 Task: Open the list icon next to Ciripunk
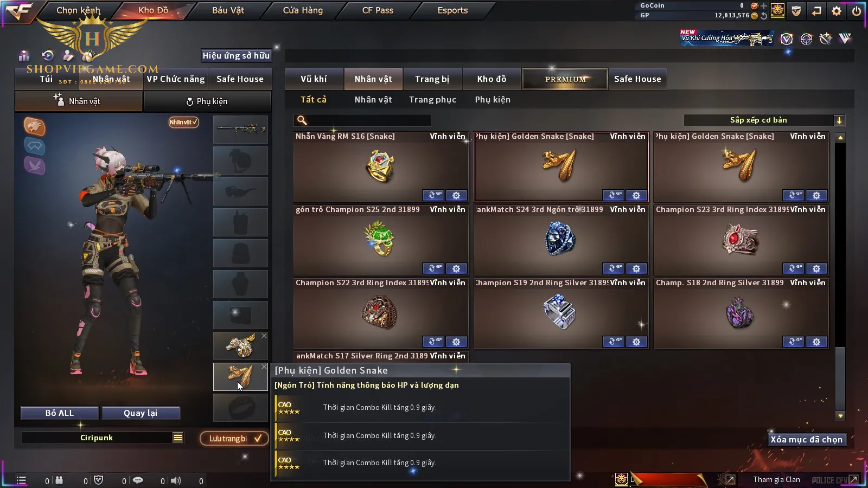click(x=178, y=438)
